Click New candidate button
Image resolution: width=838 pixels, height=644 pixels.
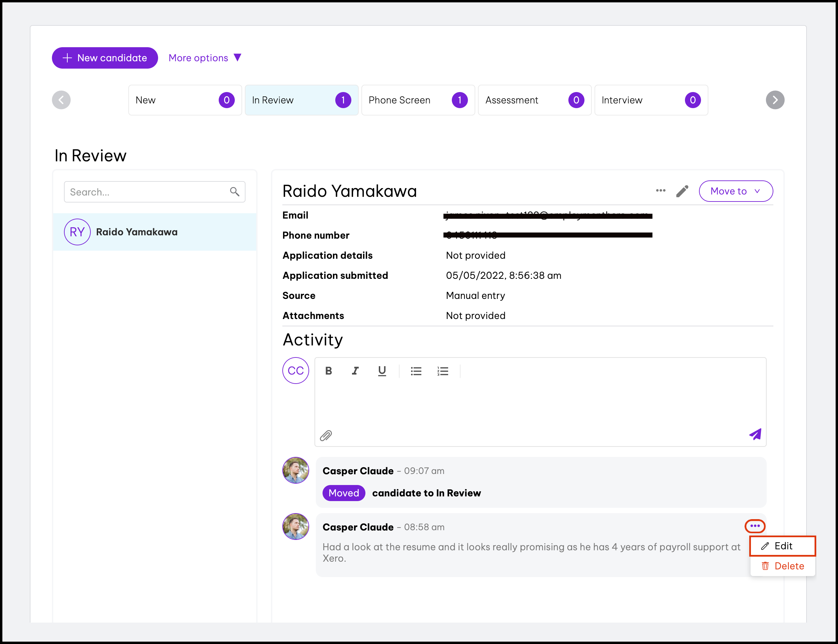tap(105, 58)
